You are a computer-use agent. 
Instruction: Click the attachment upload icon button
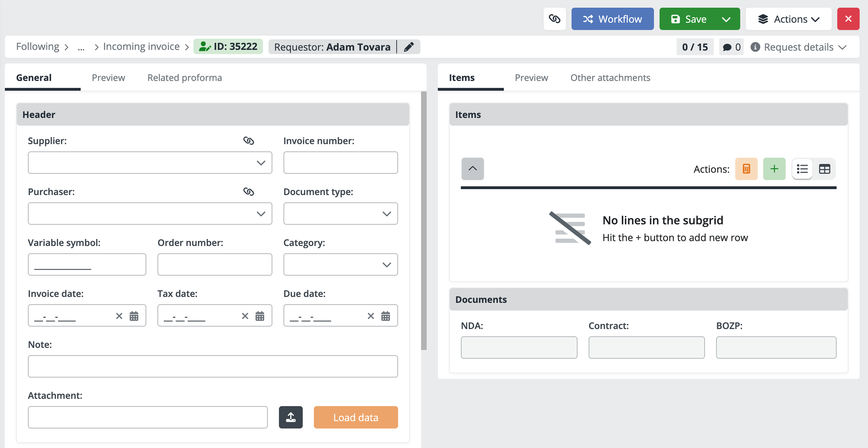pos(290,417)
